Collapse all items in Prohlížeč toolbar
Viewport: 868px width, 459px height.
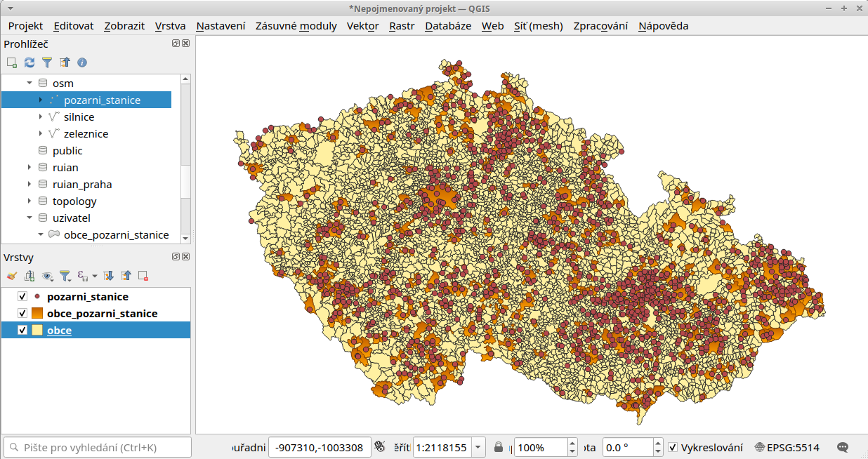click(x=65, y=62)
